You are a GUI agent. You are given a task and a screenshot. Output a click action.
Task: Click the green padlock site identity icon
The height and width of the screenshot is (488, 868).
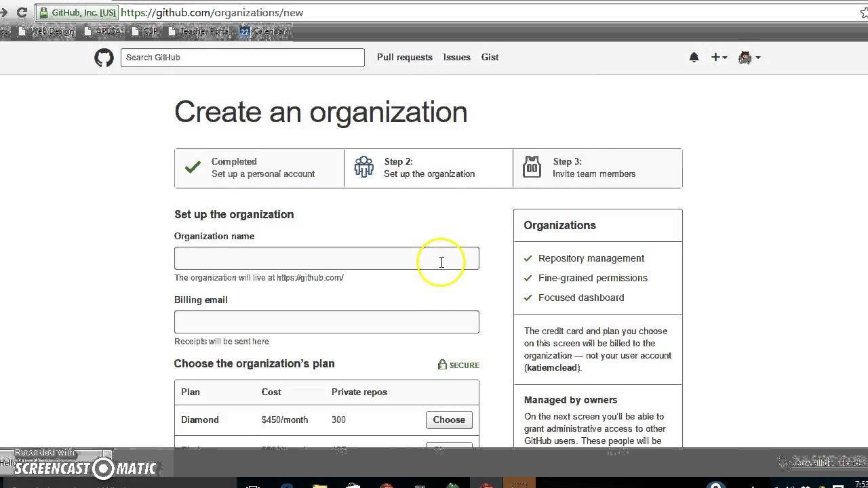coord(43,12)
